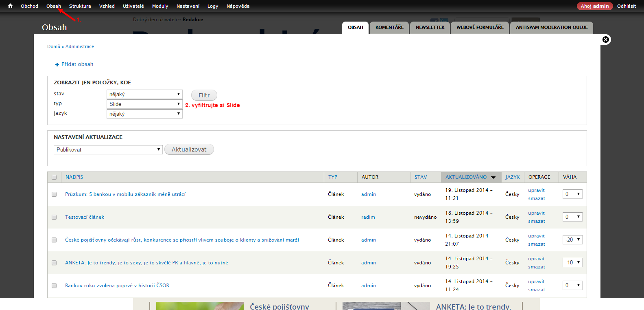Click the Ahoj admin account button
Screen dimensions: 644x310
[x=595, y=6]
